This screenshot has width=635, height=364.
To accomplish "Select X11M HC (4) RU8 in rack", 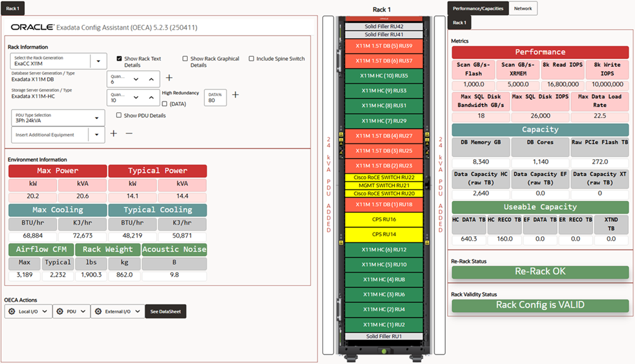I will tap(384, 279).
